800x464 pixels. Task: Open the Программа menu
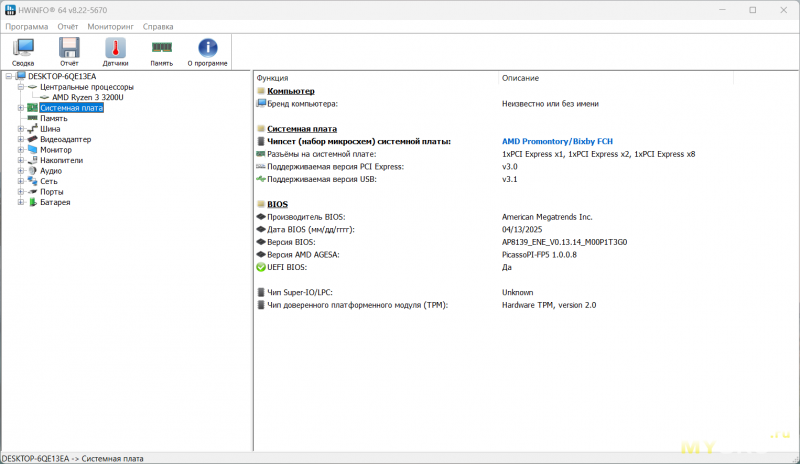(x=27, y=27)
